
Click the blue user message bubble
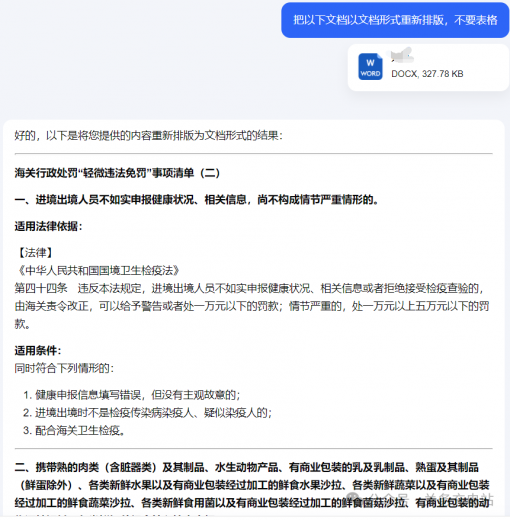click(395, 20)
